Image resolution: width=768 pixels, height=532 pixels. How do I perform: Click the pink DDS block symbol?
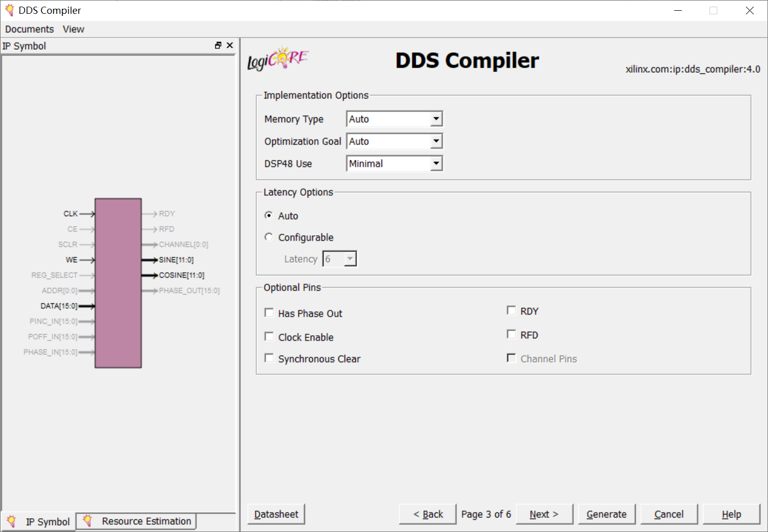[x=118, y=283]
